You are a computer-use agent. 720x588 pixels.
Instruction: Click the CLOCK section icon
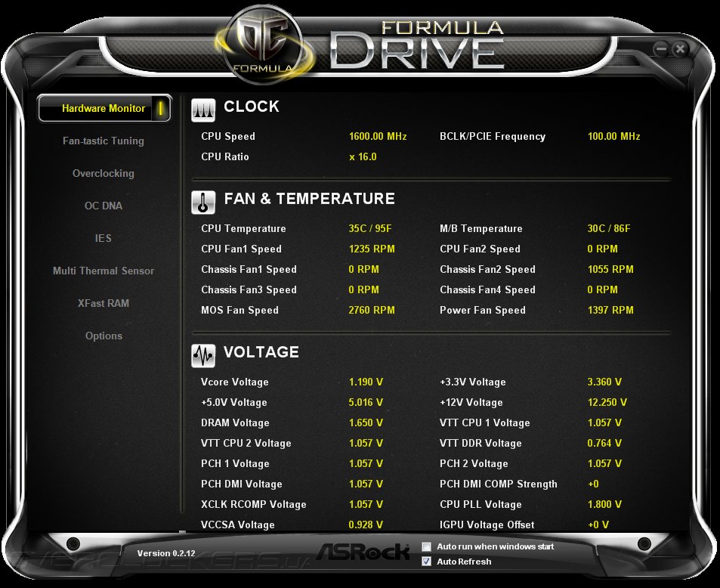coord(203,110)
